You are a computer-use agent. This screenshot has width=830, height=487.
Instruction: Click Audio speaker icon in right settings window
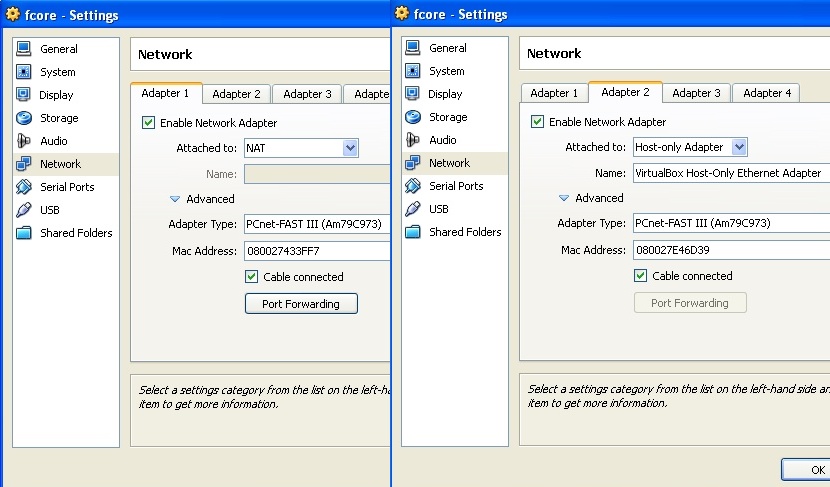[413, 140]
